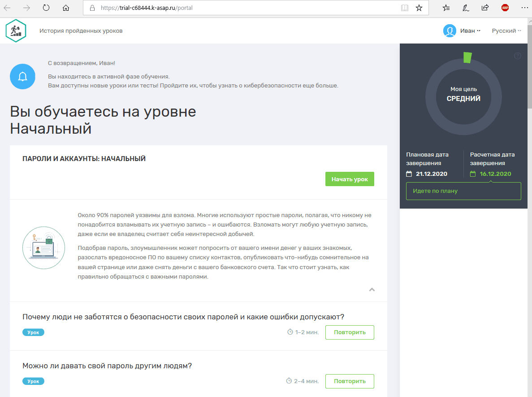Click the padlock site security icon
532x397 pixels.
pyautogui.click(x=92, y=8)
